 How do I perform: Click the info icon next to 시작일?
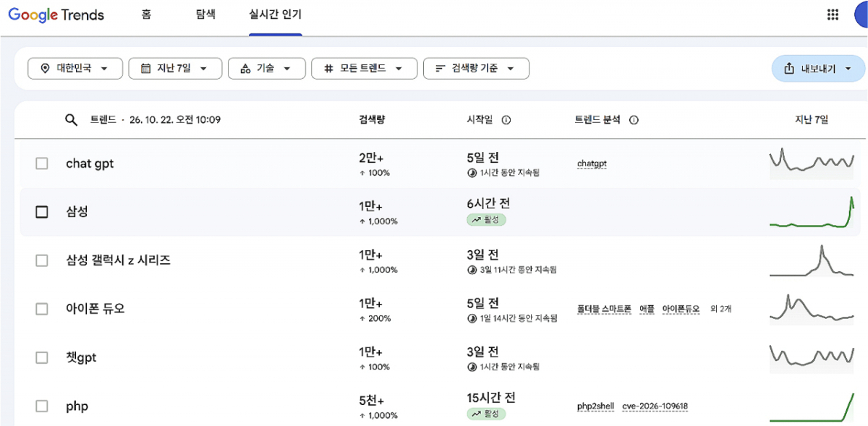click(506, 120)
